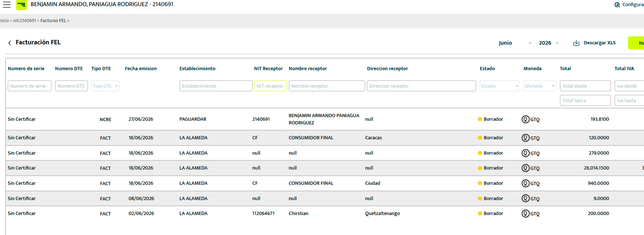Click the GTQ quetzal icon in the Quetzaltenango row

[x=525, y=214]
